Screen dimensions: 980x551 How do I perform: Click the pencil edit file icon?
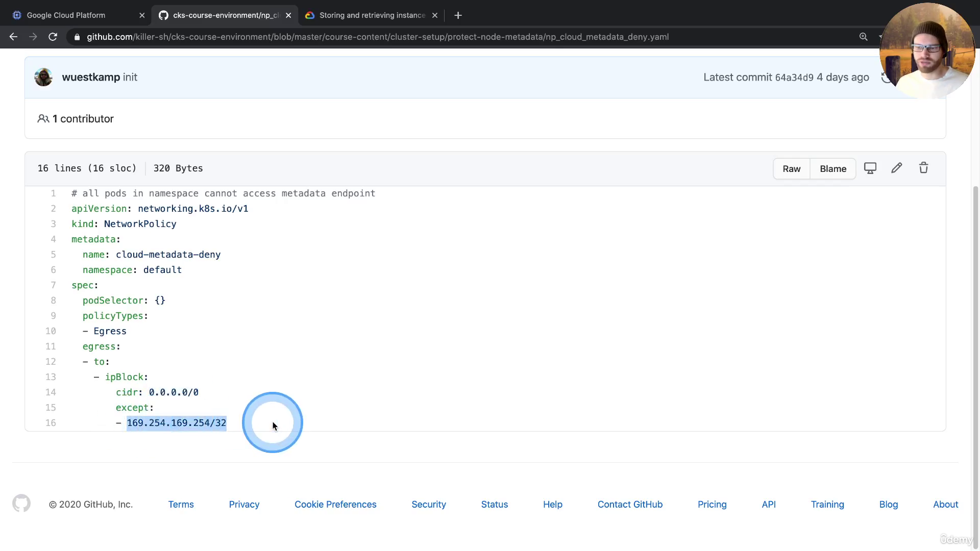click(896, 168)
